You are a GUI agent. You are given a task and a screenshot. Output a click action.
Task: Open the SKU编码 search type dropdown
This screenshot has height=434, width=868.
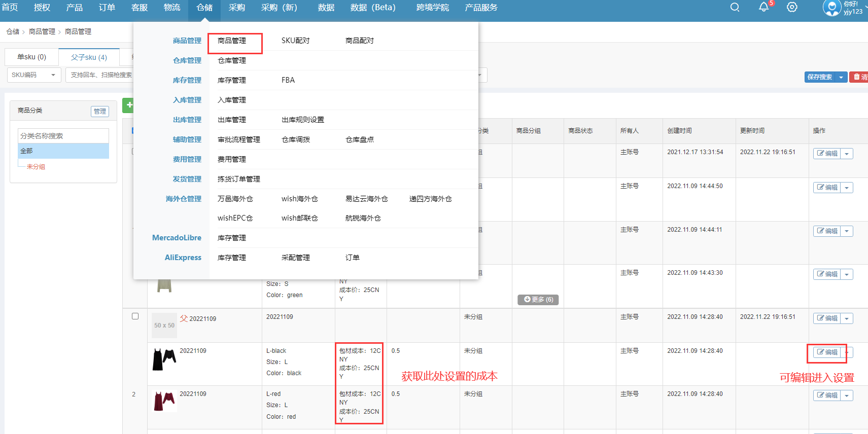pos(33,75)
